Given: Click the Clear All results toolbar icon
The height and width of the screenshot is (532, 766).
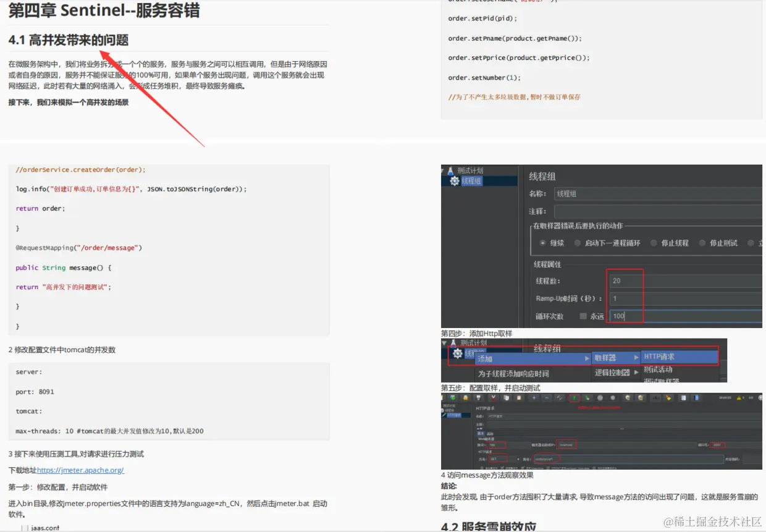Looking at the screenshot, I should pyautogui.click(x=641, y=397).
